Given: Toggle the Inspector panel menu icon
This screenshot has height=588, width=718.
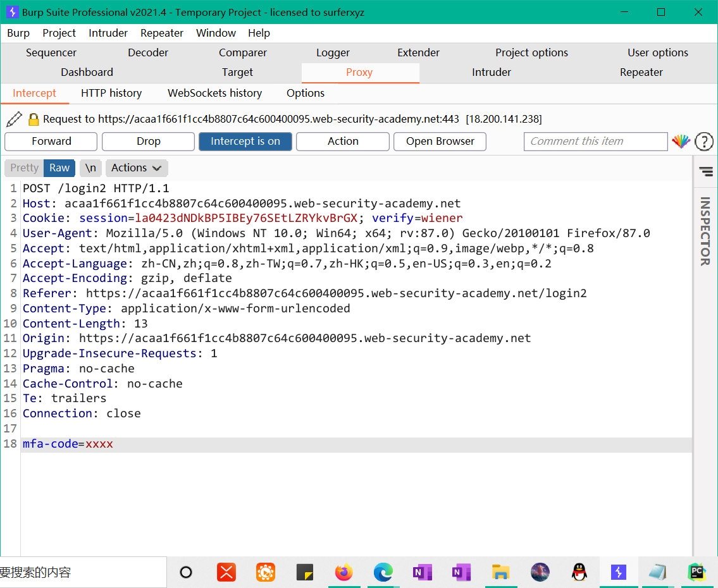Looking at the screenshot, I should coord(705,171).
